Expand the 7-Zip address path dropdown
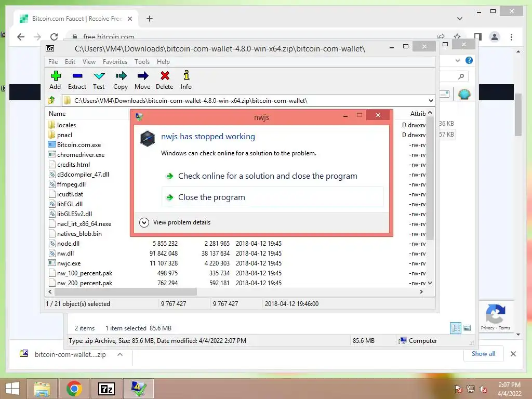This screenshot has width=532, height=399. pos(431,101)
